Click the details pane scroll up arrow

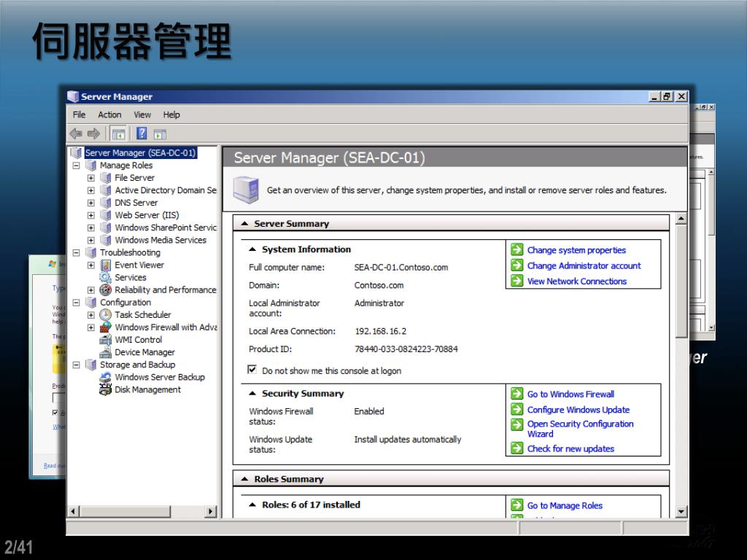(681, 219)
